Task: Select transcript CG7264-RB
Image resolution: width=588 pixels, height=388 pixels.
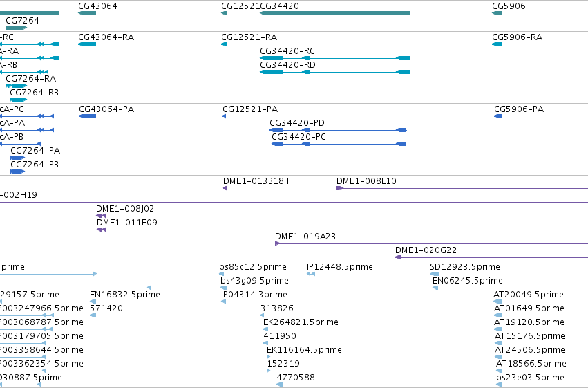Action: point(34,93)
